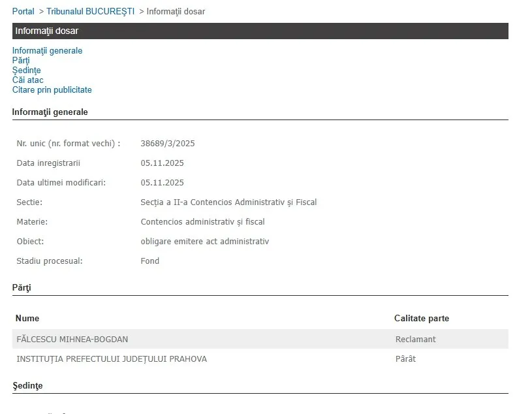
Task: Go to the Ședințe navigation link
Action: tap(26, 70)
